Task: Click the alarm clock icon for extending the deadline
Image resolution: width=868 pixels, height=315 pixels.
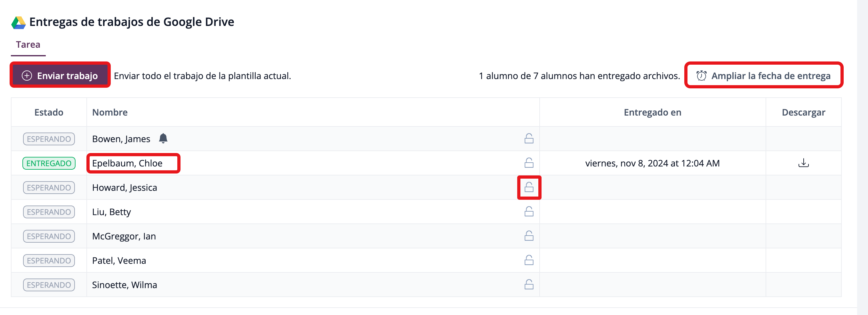Action: (701, 76)
